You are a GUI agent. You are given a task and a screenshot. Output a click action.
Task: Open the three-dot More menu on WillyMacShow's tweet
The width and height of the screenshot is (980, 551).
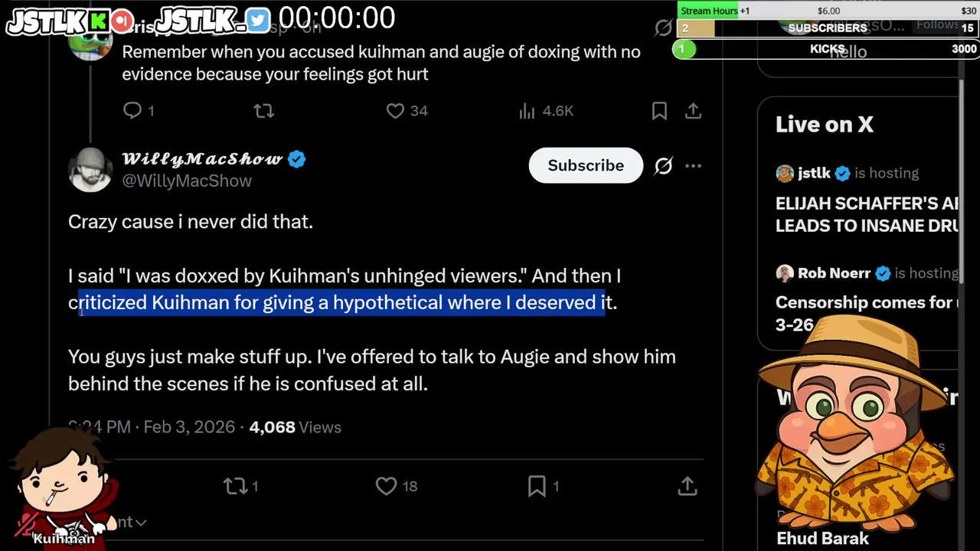click(x=693, y=166)
